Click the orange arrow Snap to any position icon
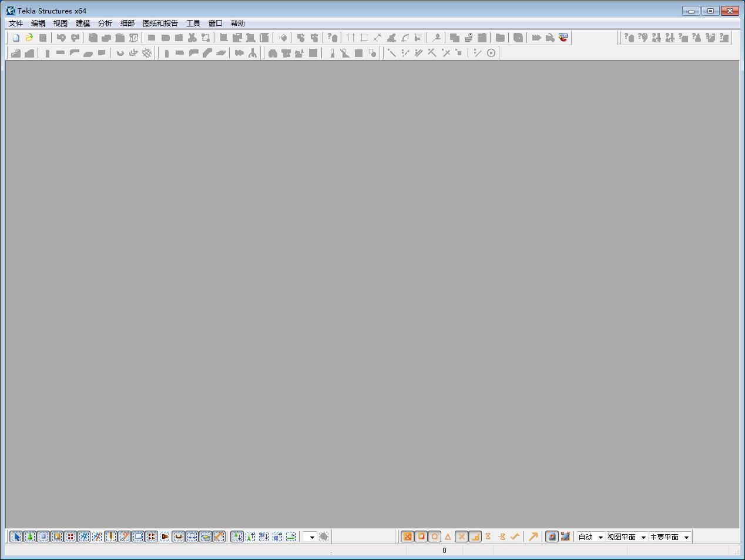This screenshot has width=745, height=560. [x=533, y=536]
